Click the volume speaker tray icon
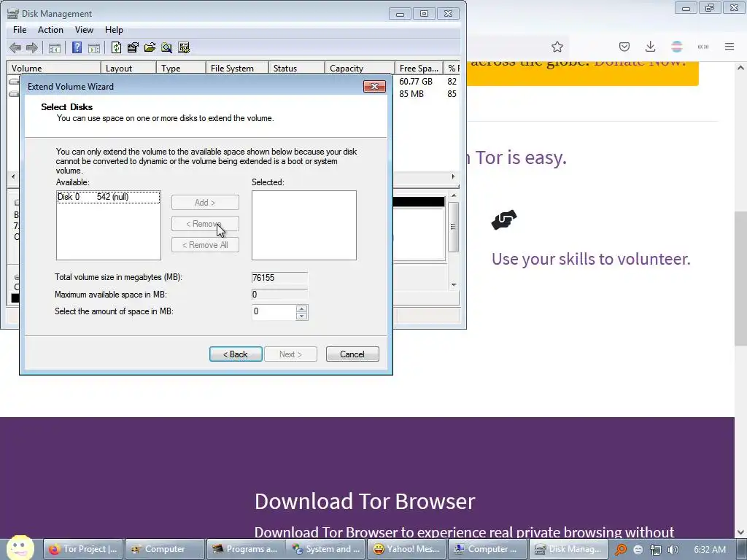This screenshot has width=747, height=560. pos(673,550)
